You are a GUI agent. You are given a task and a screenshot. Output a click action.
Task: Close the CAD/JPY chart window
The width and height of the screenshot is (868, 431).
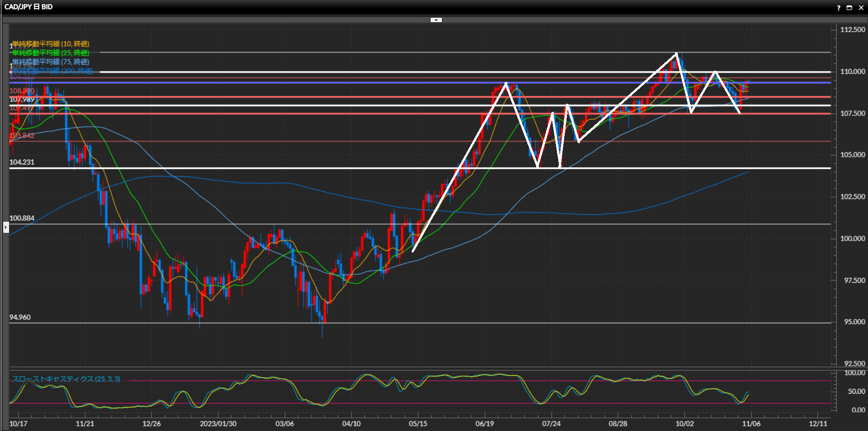point(861,8)
